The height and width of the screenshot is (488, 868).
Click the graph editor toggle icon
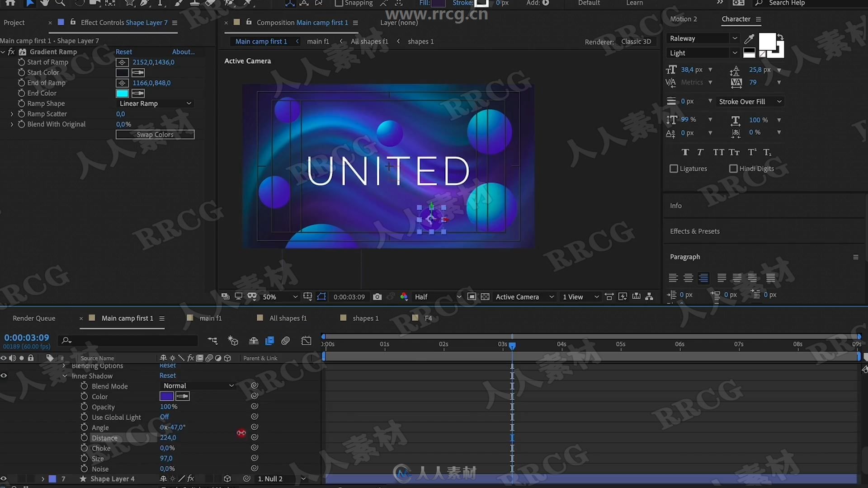pyautogui.click(x=307, y=340)
